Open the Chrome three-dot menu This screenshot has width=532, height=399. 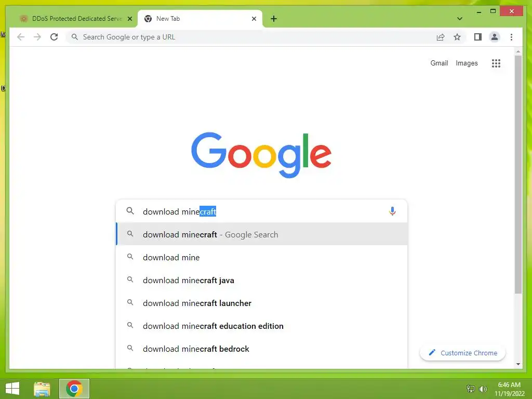pos(511,37)
